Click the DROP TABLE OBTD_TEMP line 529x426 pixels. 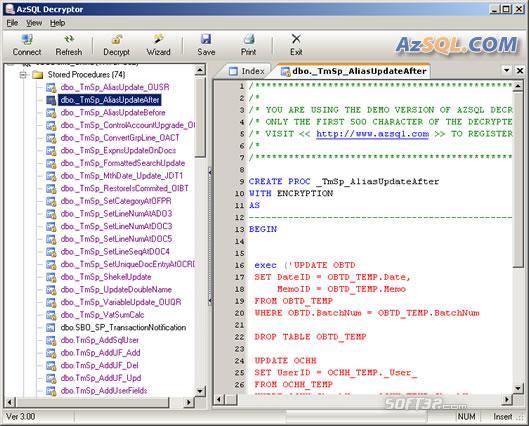coord(310,337)
